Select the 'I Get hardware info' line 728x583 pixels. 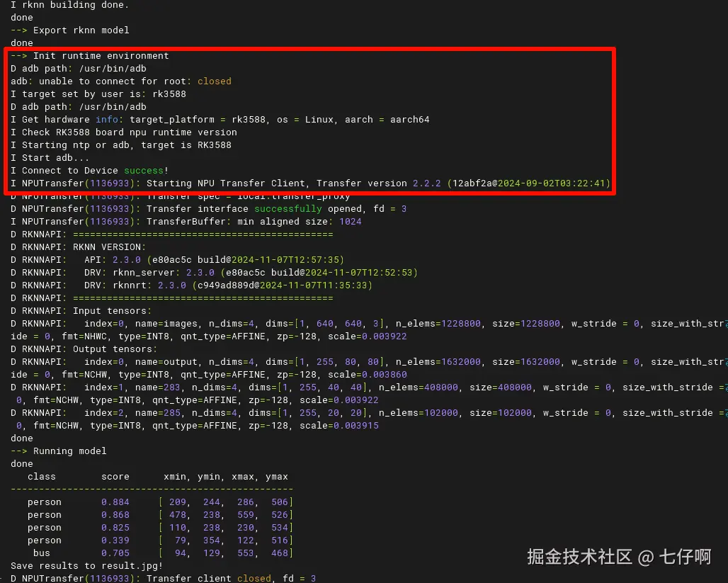[220, 120]
